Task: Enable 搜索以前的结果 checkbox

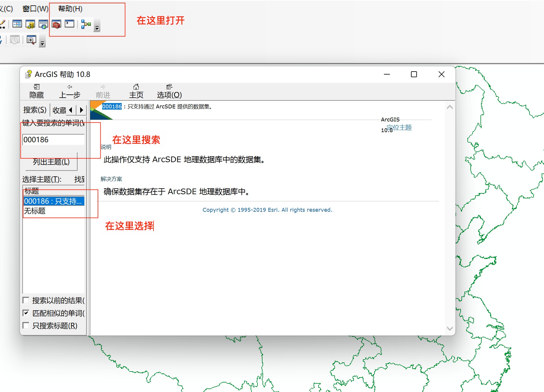Action: [26, 300]
